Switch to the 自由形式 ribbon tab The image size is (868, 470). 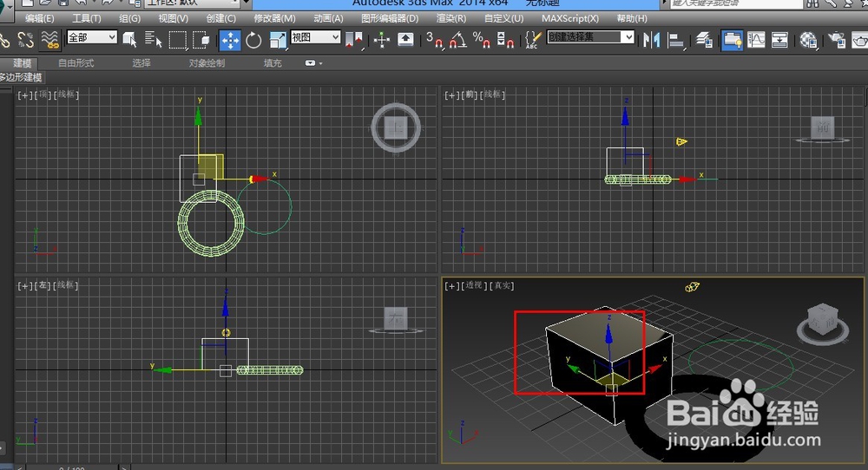76,63
